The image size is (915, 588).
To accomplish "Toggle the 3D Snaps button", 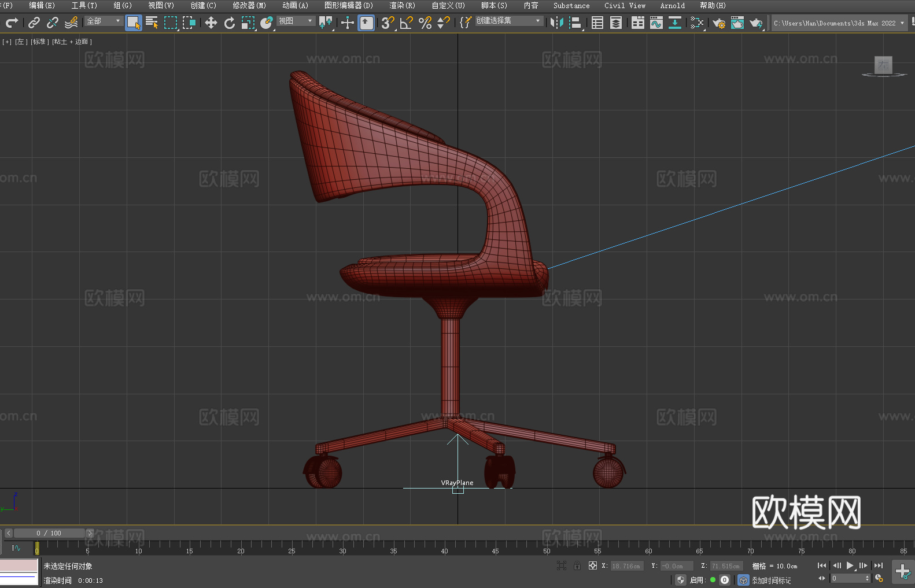I will (388, 23).
